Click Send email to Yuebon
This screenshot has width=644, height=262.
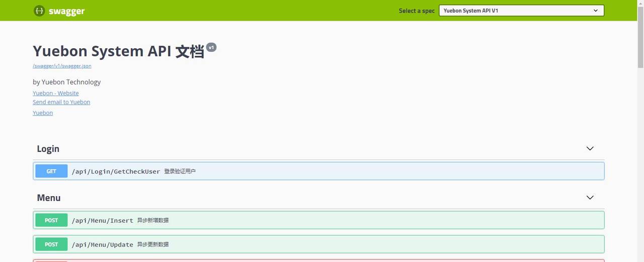click(61, 102)
